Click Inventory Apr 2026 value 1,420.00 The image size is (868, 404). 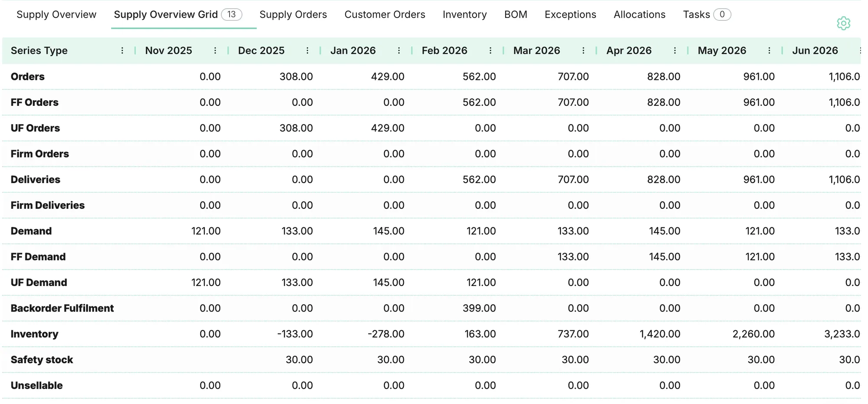(x=660, y=334)
